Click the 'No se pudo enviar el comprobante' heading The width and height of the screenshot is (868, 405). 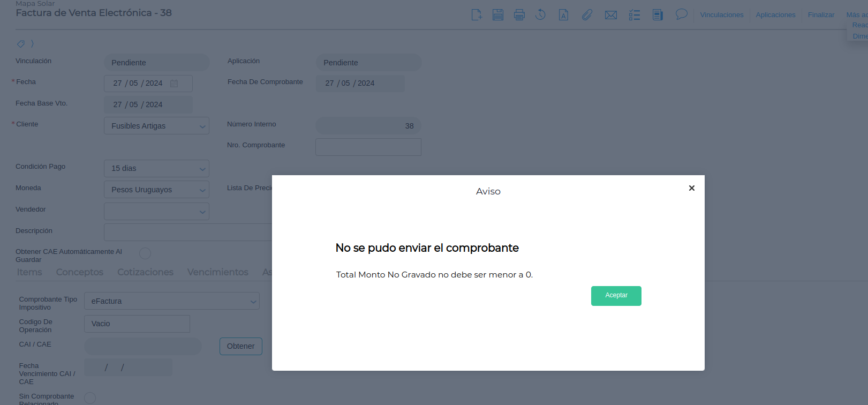pyautogui.click(x=427, y=248)
